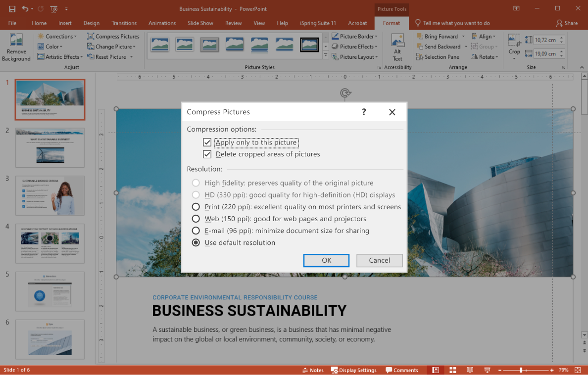Image resolution: width=588 pixels, height=375 pixels.
Task: Click Compress Pictures in the ribbon
Action: point(113,37)
